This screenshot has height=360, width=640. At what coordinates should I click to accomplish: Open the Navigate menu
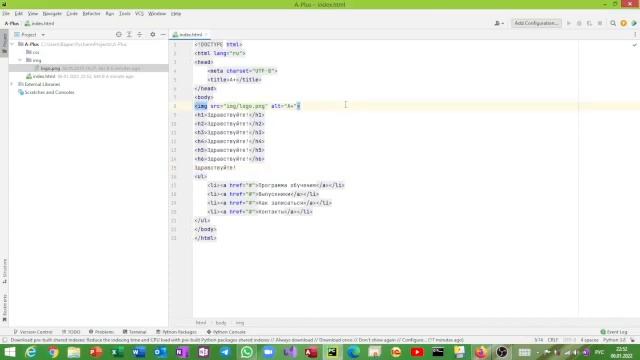pos(52,13)
